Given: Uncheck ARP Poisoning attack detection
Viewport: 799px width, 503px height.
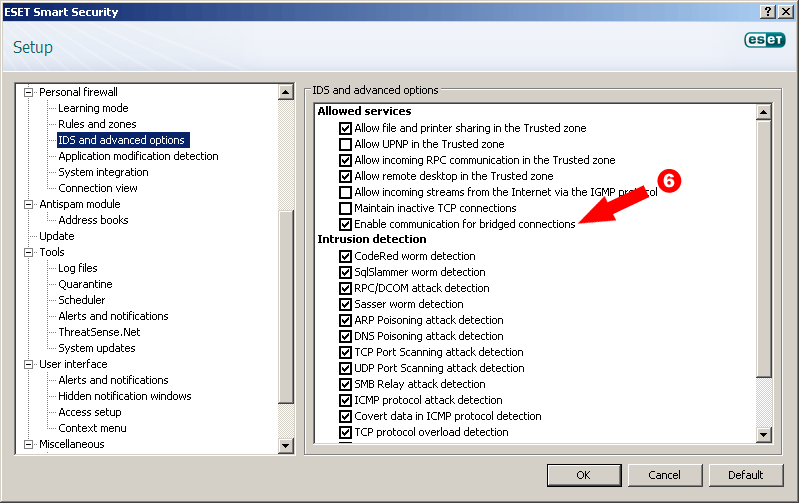Looking at the screenshot, I should point(345,321).
